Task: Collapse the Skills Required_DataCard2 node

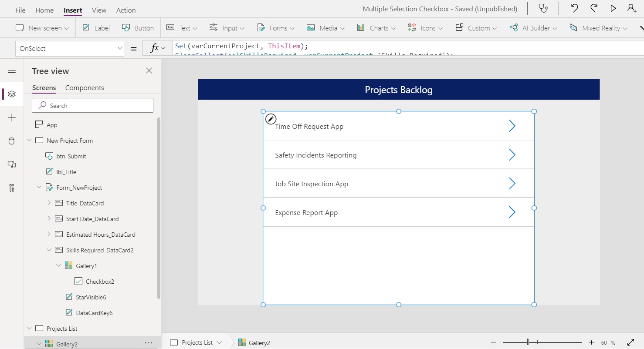Action: pos(49,250)
